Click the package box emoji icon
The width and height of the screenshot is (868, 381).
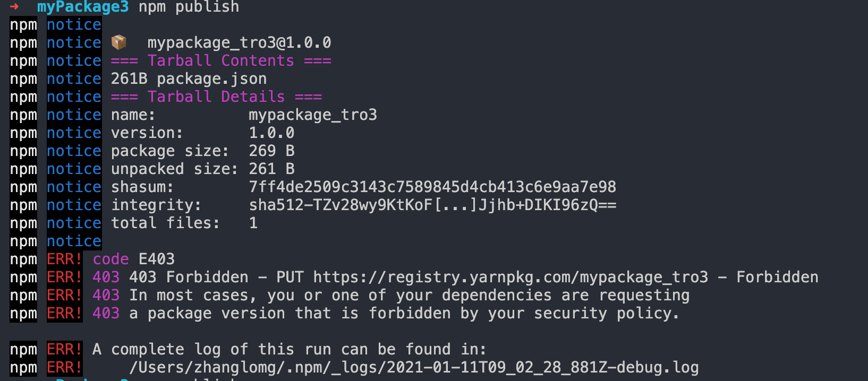click(119, 42)
